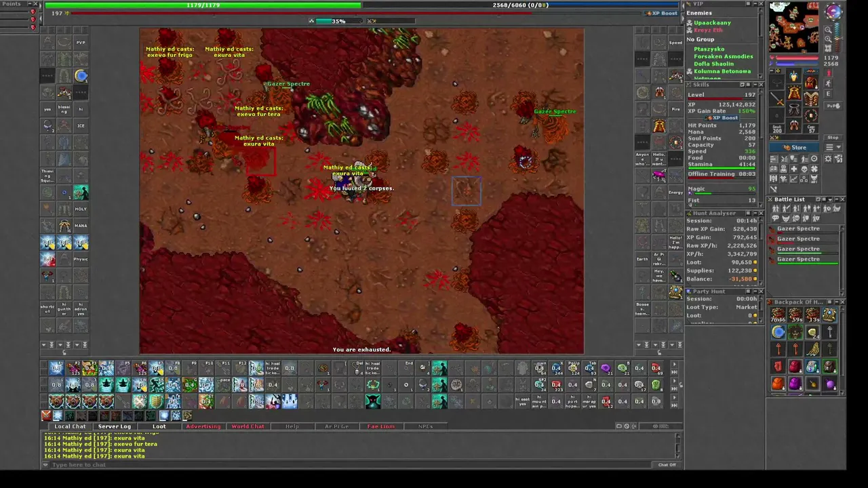868x488 pixels.
Task: Toggle the E expert mode button
Action: [x=829, y=94]
